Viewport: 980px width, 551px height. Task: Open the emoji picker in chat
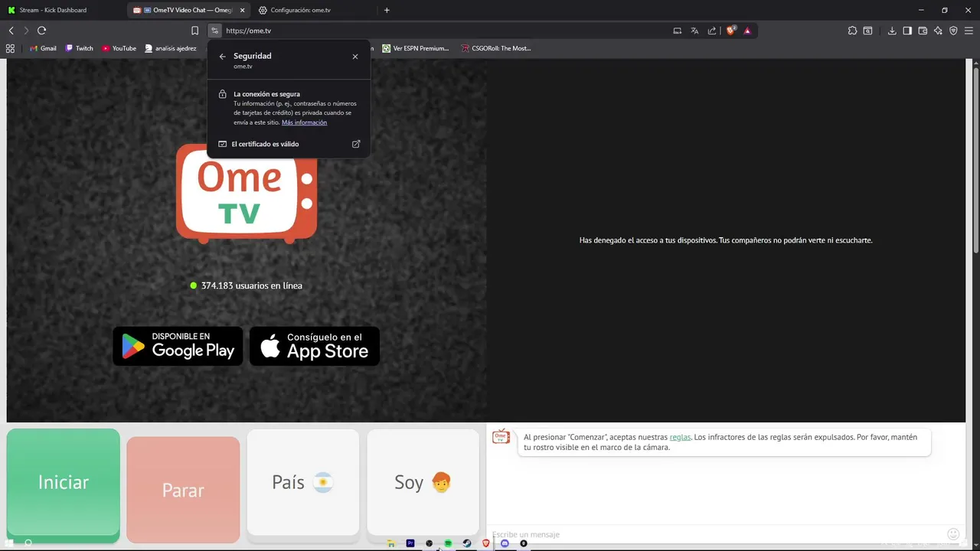click(953, 534)
